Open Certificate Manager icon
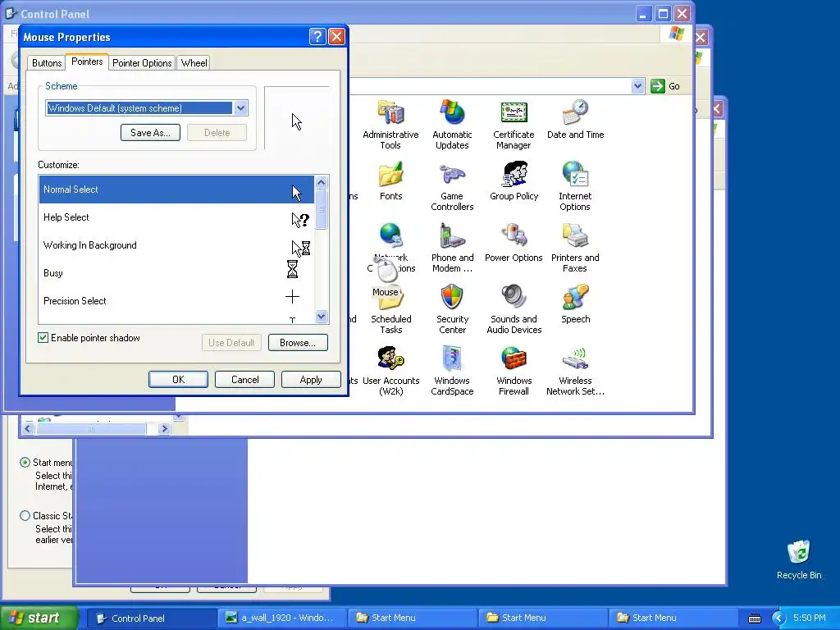The width and height of the screenshot is (840, 630). 514,113
